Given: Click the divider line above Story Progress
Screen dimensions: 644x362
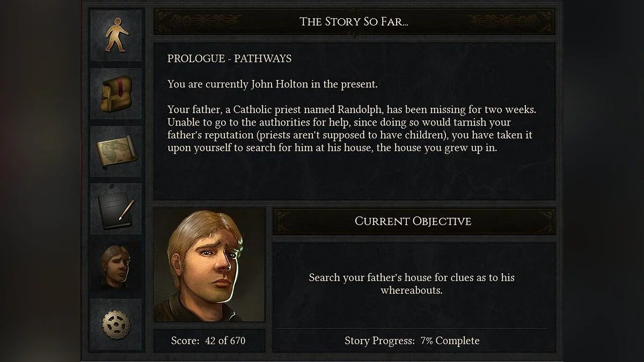Looking at the screenshot, I should pos(412,327).
